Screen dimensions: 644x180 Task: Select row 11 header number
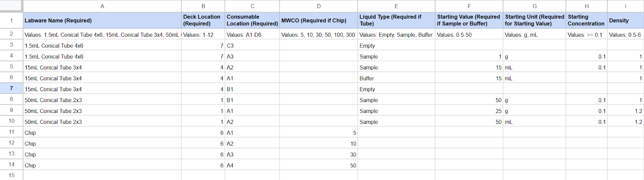pos(11,132)
